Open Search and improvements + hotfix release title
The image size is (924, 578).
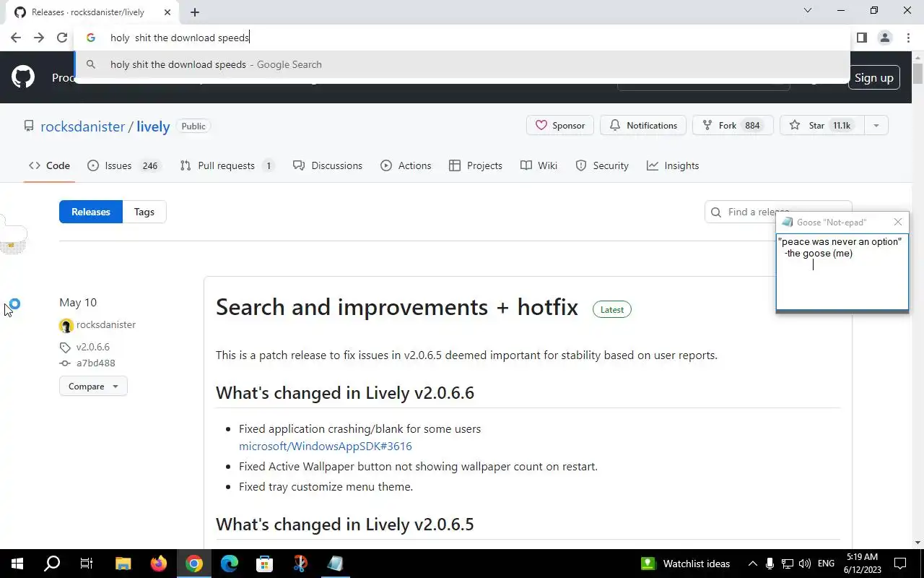click(x=397, y=307)
